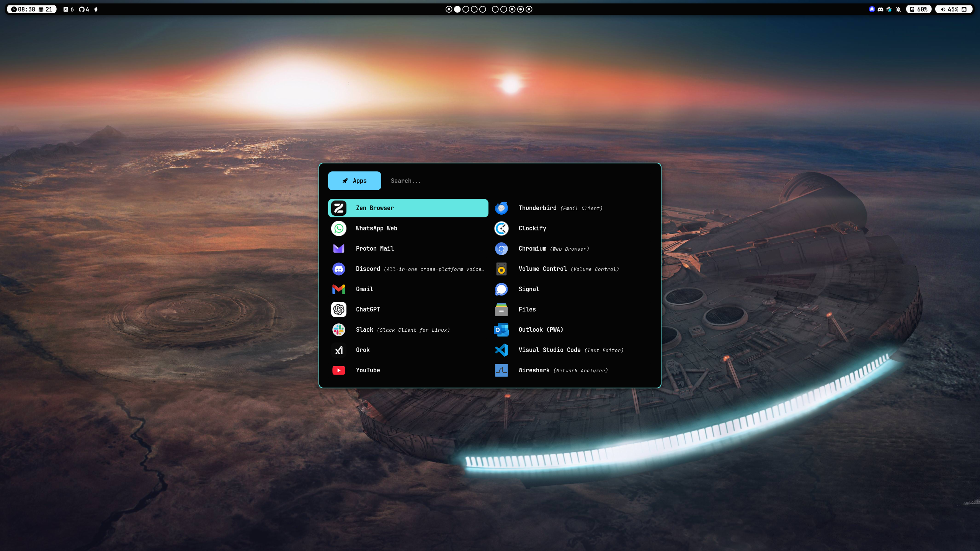Image resolution: width=980 pixels, height=551 pixels.
Task: Open Wireshark network analyzer entry
Action: [571, 370]
